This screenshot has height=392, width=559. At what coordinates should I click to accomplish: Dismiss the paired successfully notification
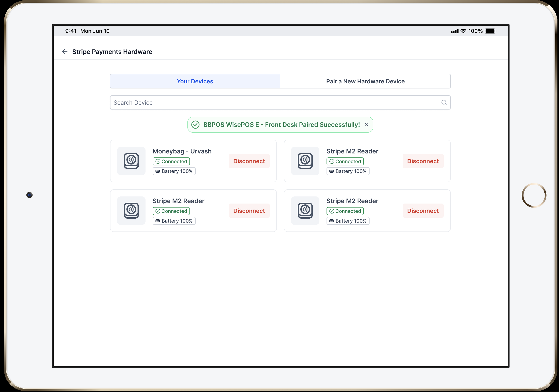click(x=366, y=125)
